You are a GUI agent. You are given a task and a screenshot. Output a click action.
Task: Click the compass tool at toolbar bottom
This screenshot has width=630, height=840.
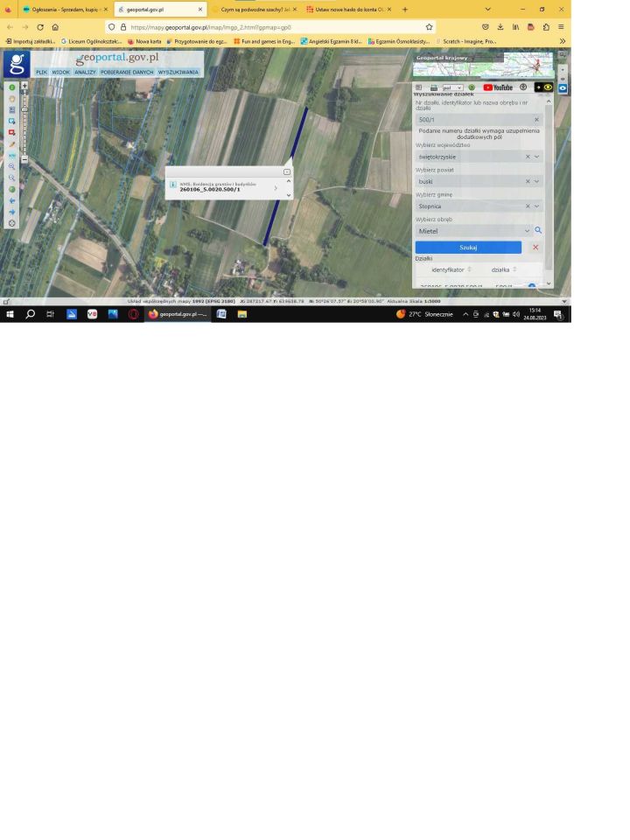[11, 223]
